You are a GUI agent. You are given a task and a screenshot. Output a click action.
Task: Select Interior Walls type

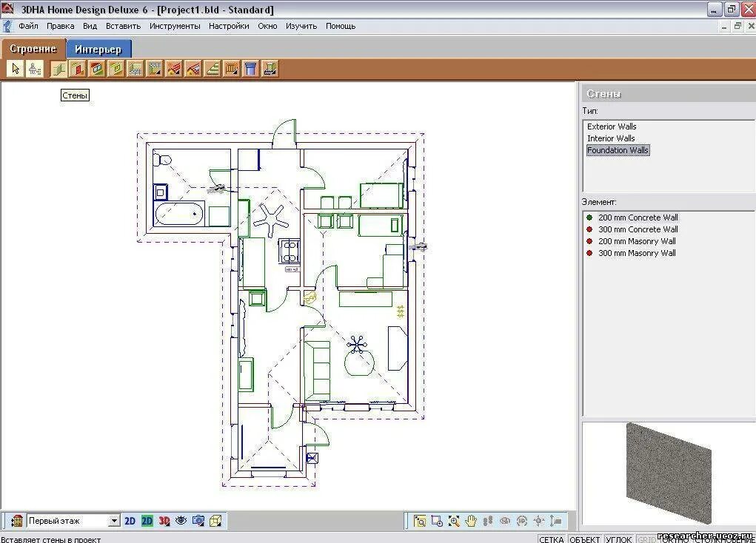(610, 138)
